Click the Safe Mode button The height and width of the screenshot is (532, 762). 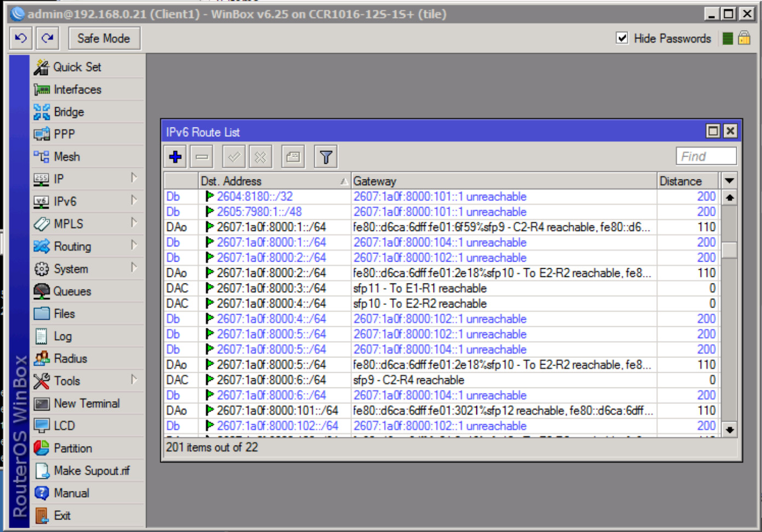104,38
